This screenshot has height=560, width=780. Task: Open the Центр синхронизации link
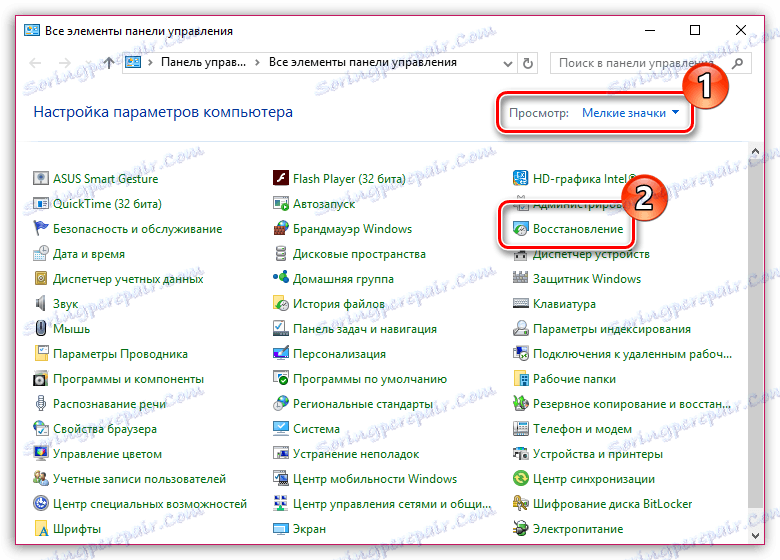tap(593, 479)
